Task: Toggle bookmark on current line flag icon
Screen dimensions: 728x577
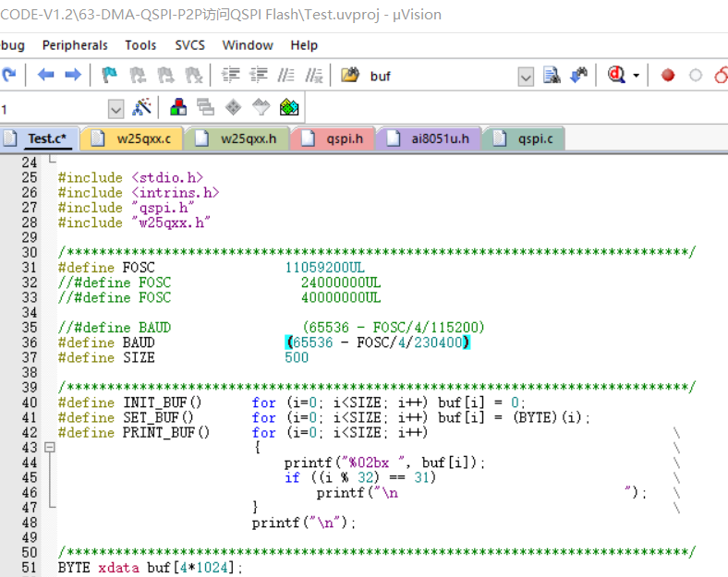Action: 109,75
